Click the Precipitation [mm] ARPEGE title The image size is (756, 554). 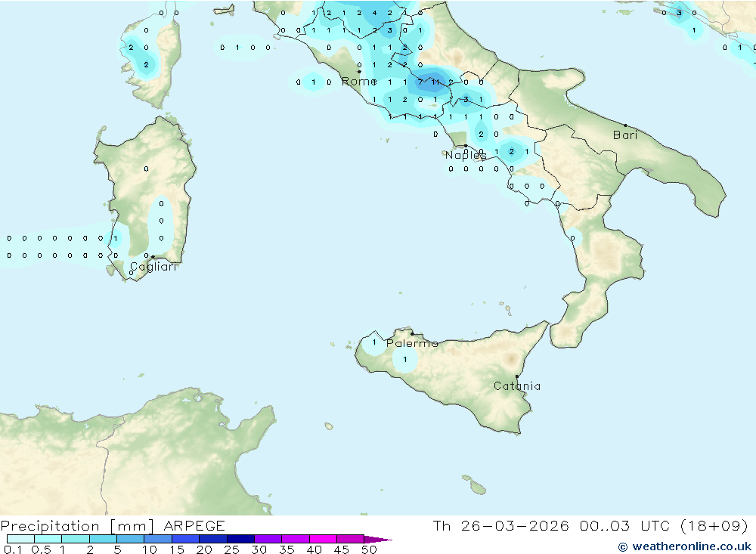tap(113, 525)
